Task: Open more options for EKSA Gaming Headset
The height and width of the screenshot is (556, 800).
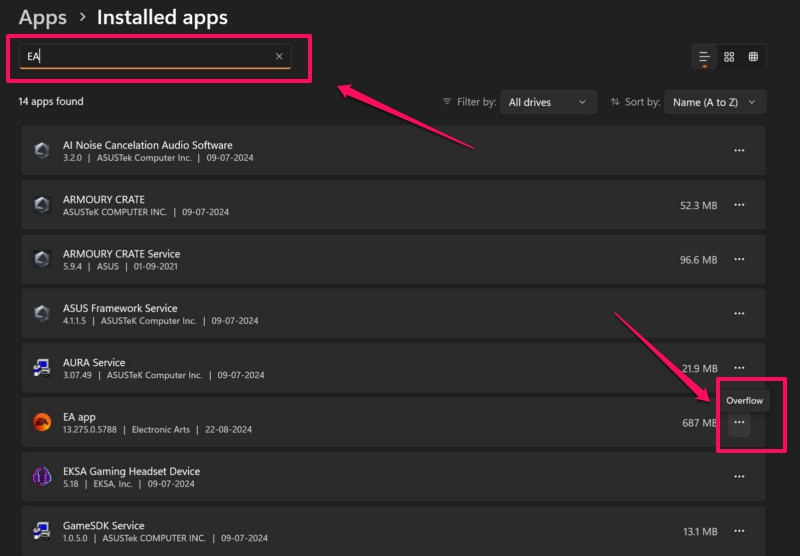Action: click(x=739, y=477)
